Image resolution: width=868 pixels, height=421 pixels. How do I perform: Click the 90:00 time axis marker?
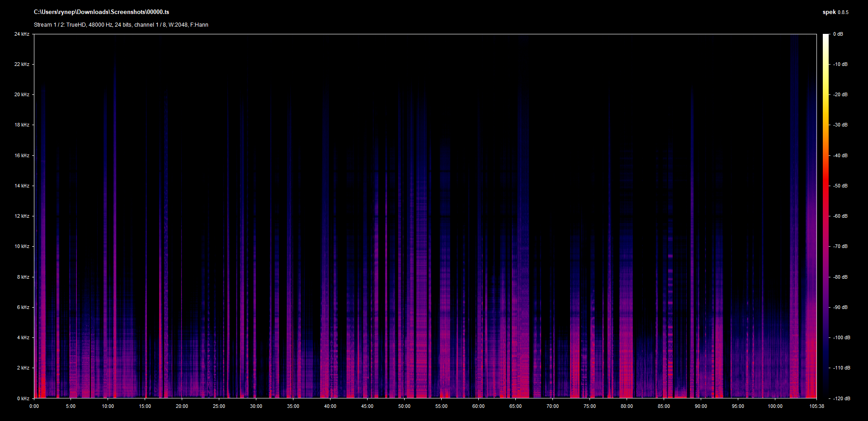click(x=701, y=407)
